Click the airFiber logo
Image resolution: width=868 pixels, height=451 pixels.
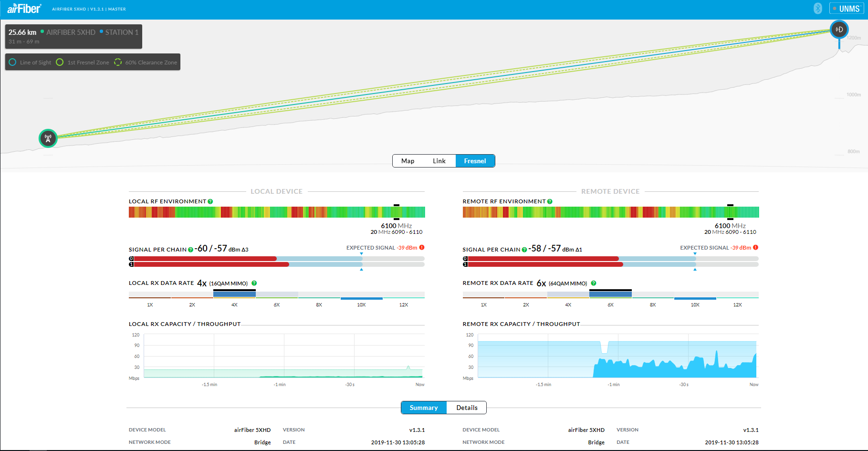(x=24, y=9)
